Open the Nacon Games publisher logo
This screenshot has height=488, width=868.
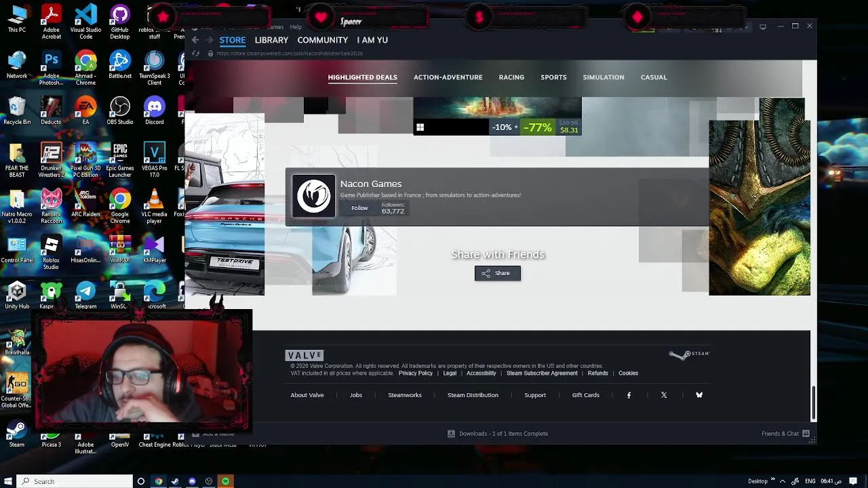tap(313, 197)
